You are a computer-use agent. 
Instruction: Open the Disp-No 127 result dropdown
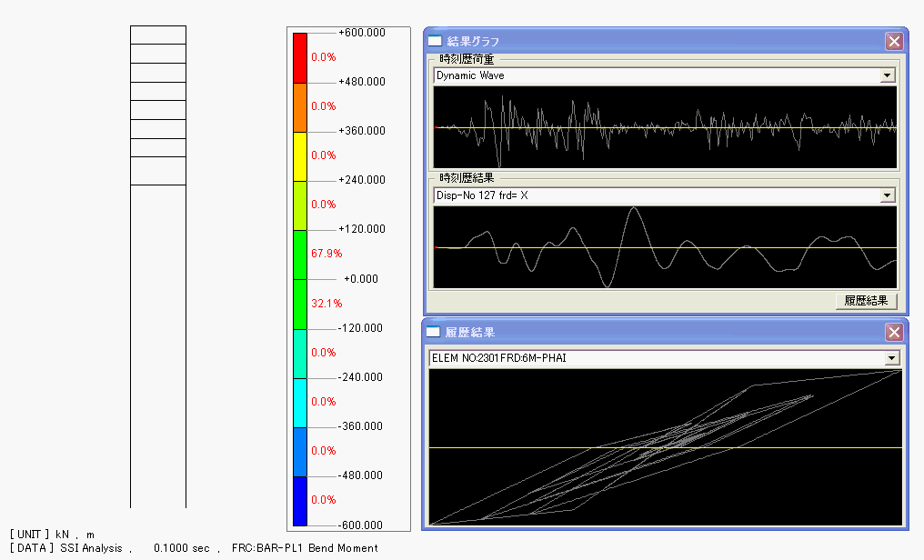tap(887, 195)
